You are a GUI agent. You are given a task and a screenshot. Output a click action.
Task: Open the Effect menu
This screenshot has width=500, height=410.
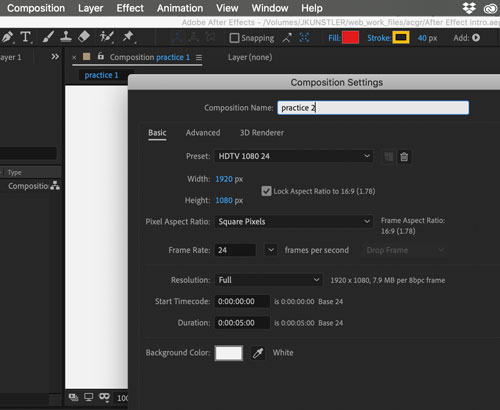tap(130, 8)
